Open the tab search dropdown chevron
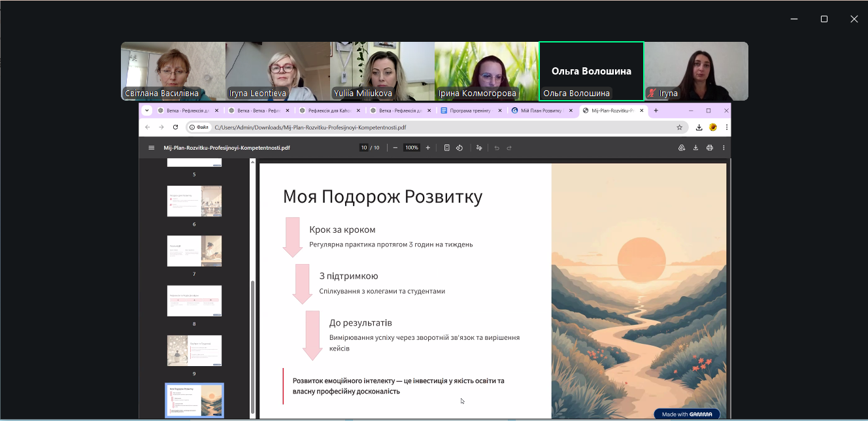Screen dimensions: 868x421 (146, 110)
